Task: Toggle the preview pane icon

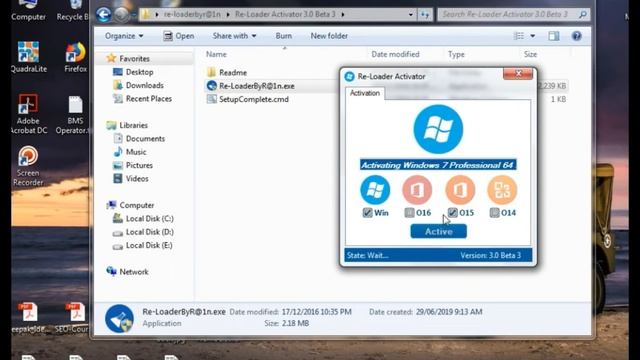Action: pyautogui.click(x=554, y=36)
